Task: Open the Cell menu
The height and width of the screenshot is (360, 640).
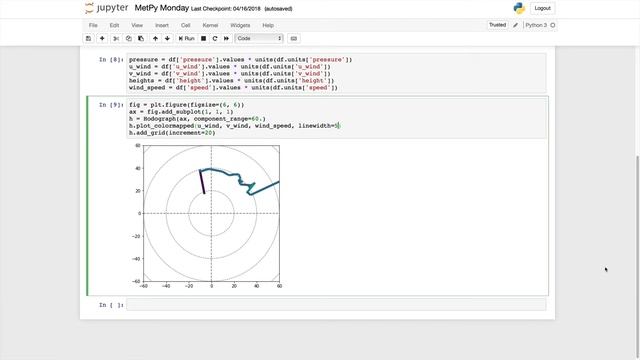Action: pyautogui.click(x=186, y=25)
